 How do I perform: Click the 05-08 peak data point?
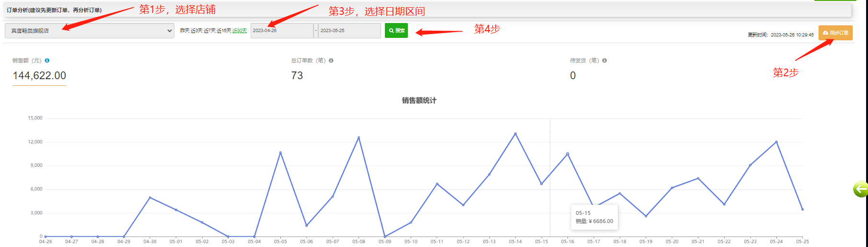(x=359, y=138)
